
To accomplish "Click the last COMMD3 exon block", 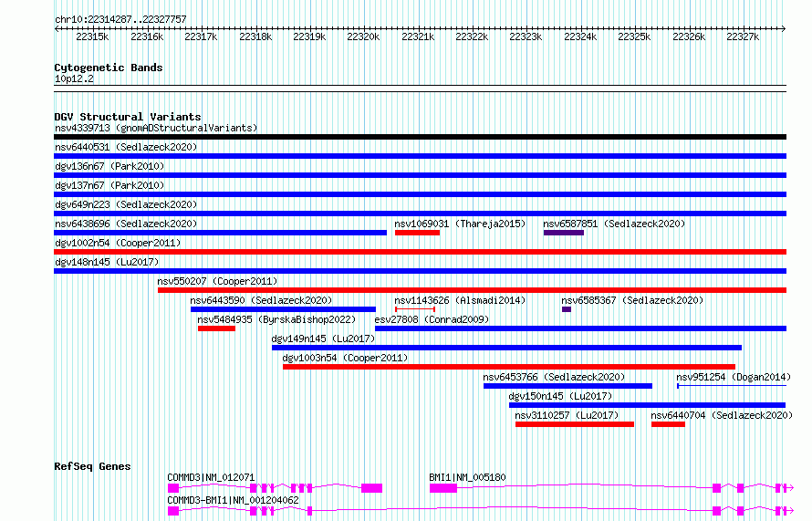I will [372, 488].
